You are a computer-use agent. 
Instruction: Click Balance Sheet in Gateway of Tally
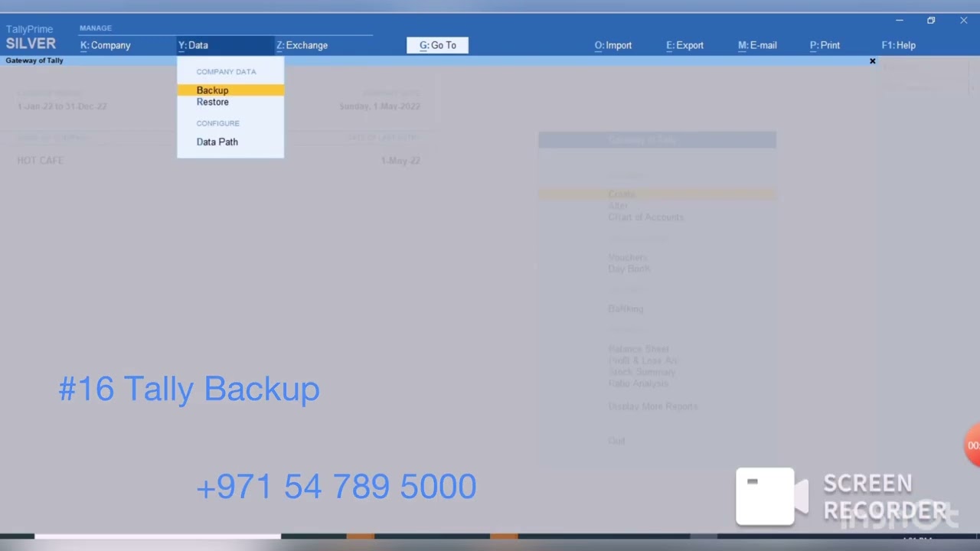(x=639, y=349)
